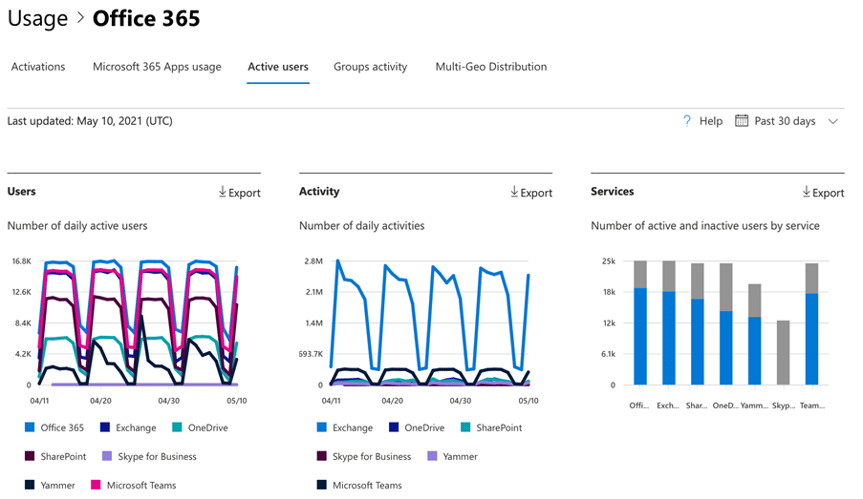This screenshot has height=499, width=863.
Task: Click the Users panel heading
Action: tap(21, 191)
